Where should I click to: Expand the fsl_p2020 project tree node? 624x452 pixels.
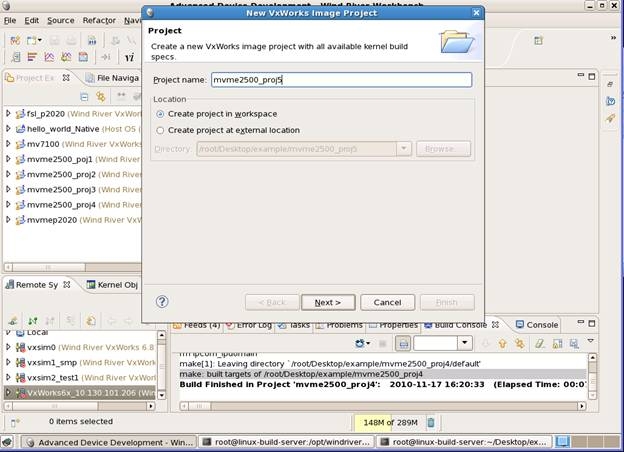[x=8, y=113]
